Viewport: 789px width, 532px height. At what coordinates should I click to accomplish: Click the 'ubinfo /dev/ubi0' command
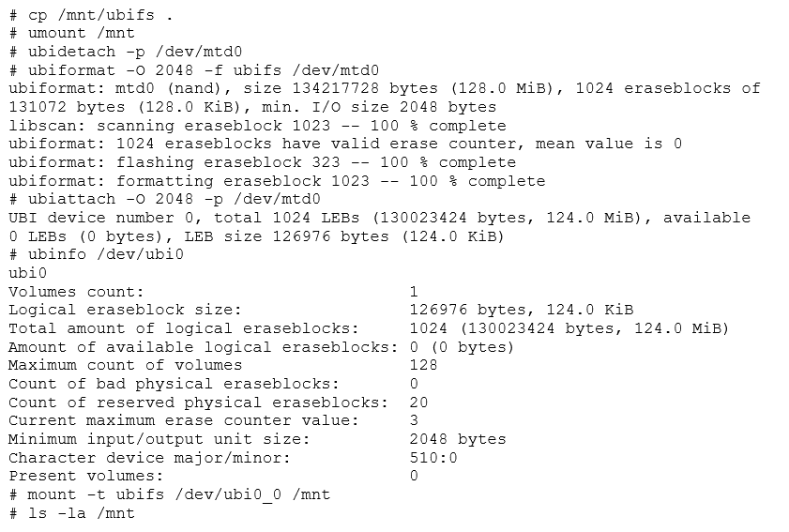pyautogui.click(x=106, y=254)
